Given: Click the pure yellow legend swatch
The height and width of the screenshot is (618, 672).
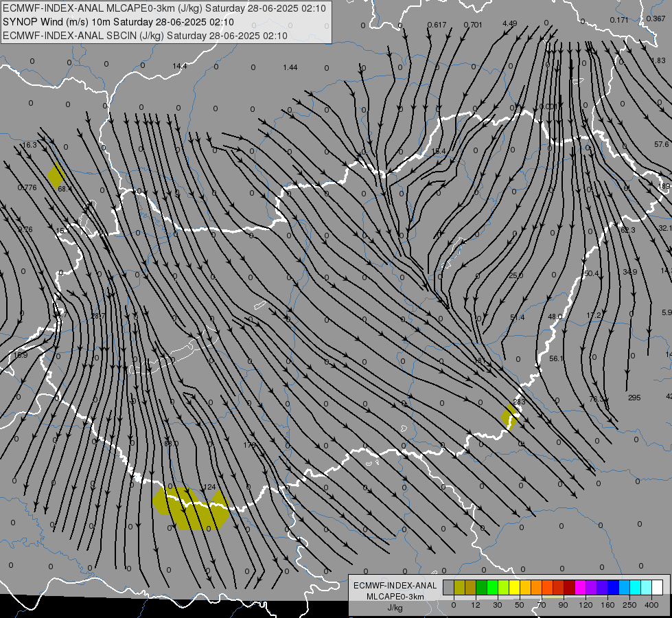Looking at the screenshot, I should click(514, 587).
